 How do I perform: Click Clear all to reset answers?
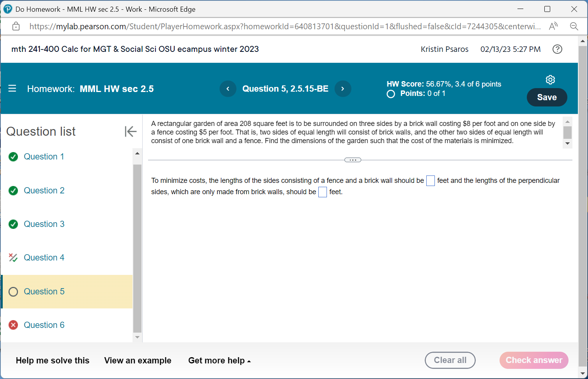pos(450,360)
